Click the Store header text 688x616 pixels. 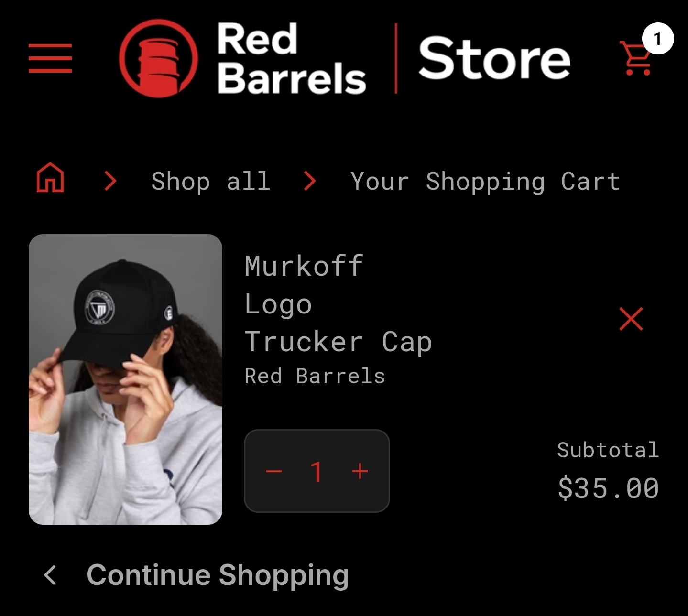[494, 58]
